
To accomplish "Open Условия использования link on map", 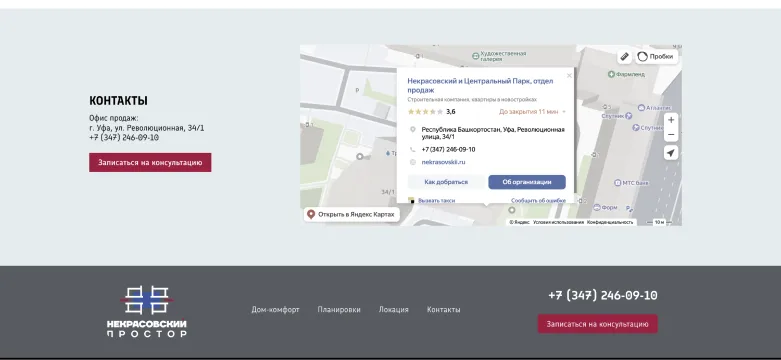I will 558,222.
